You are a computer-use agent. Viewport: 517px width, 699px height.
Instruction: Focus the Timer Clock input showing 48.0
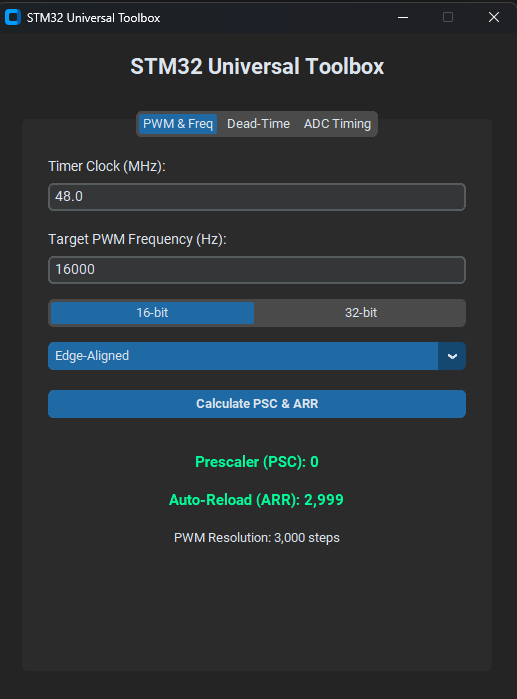[257, 197]
